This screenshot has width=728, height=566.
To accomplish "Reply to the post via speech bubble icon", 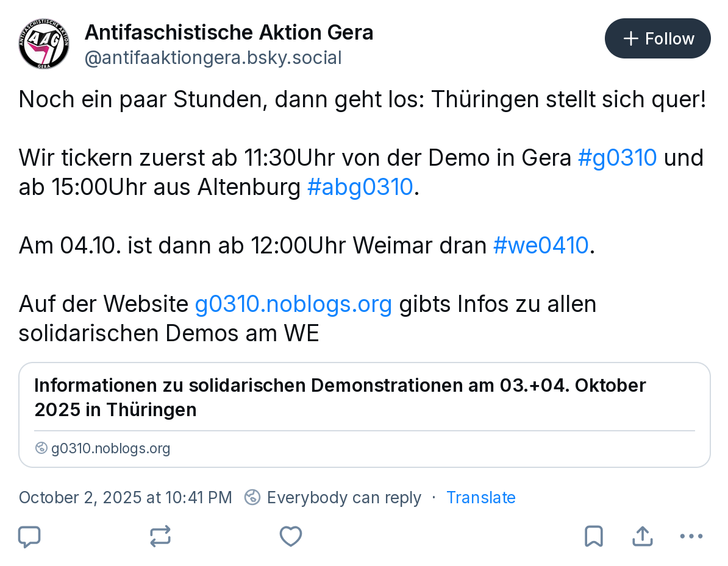I will click(29, 537).
